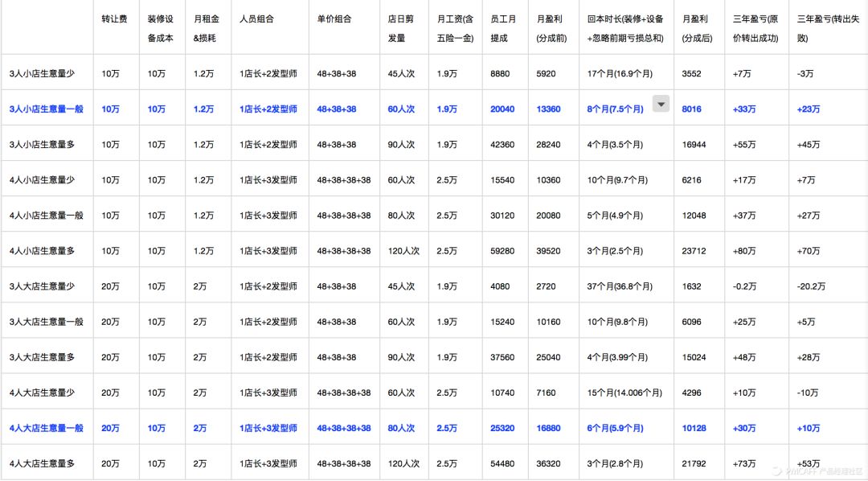
Task: Click the cell containing 59280
Action: pyautogui.click(x=502, y=251)
